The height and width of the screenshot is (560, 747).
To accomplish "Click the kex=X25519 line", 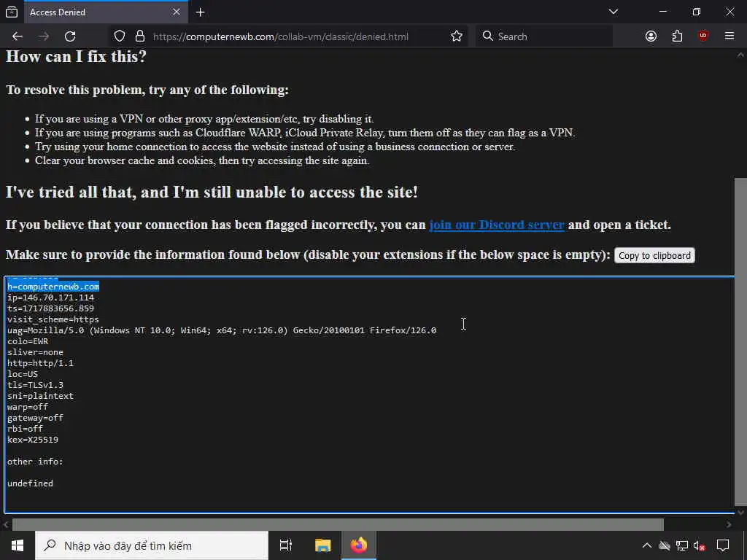I will pyautogui.click(x=32, y=440).
